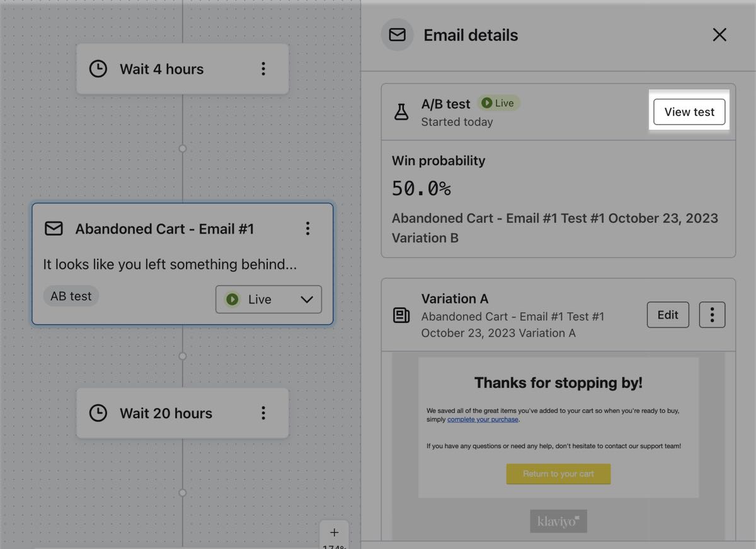Select the AB test tag on the email card
The width and height of the screenshot is (756, 549).
71,295
